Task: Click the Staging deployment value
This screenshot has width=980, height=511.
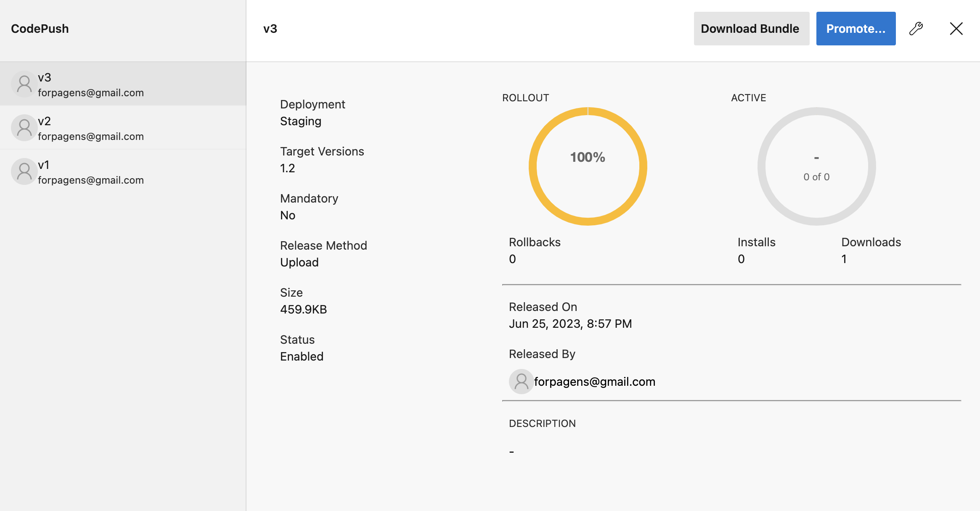Action: (x=301, y=121)
